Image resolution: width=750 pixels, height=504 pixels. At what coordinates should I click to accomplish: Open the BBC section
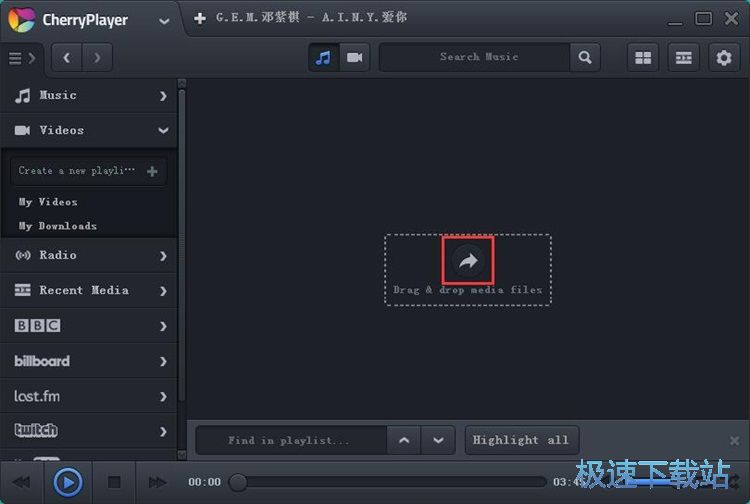(x=88, y=326)
